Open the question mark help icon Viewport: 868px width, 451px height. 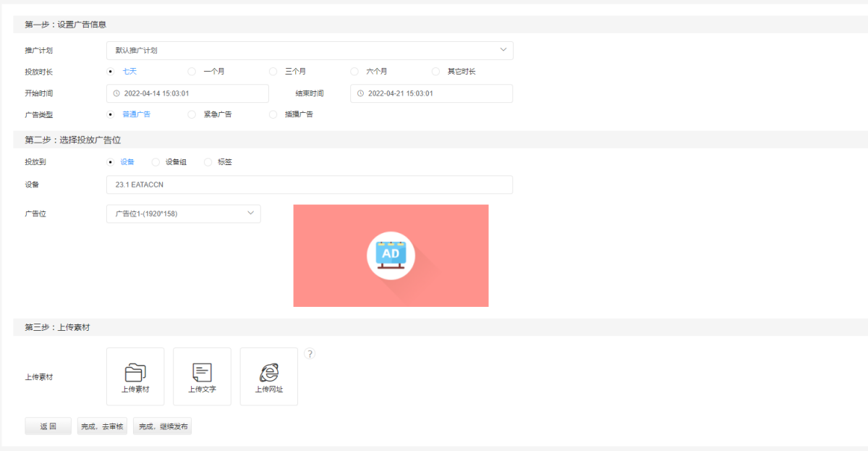pos(310,353)
